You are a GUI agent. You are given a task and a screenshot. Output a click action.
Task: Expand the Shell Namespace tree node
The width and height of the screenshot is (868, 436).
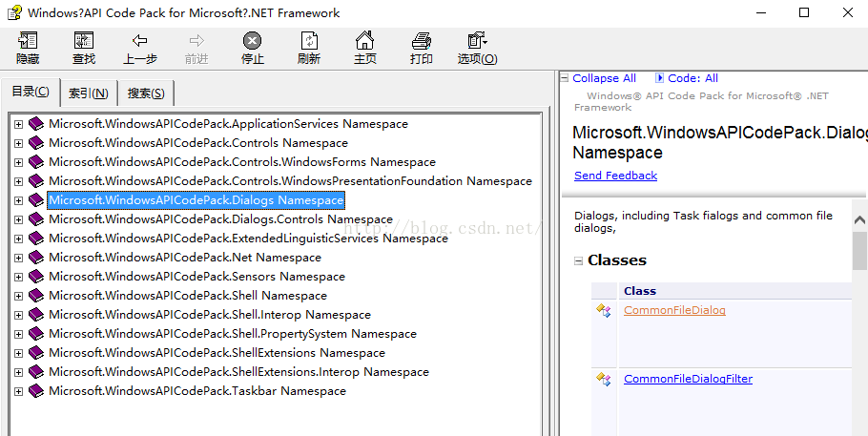click(18, 296)
